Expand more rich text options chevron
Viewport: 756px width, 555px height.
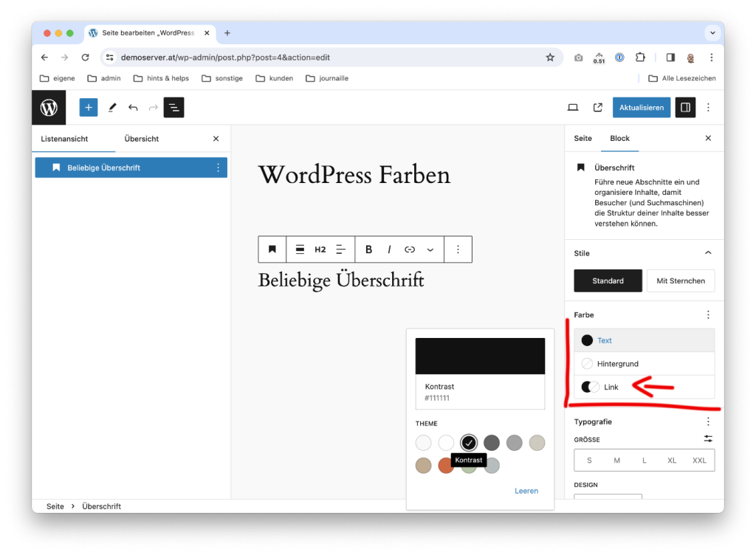tap(430, 249)
